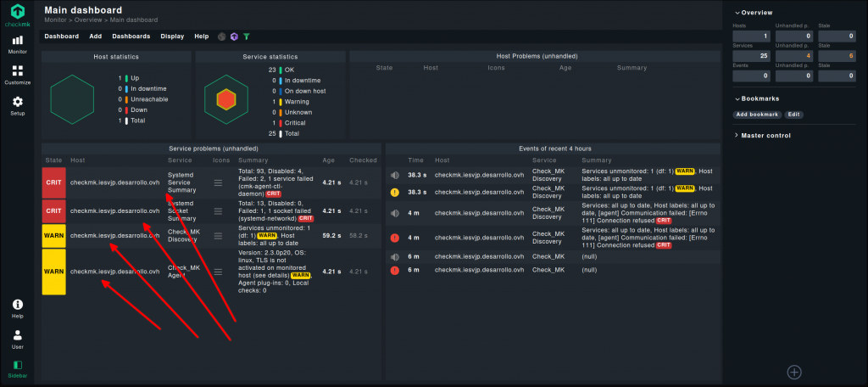Open the Dashboards menu
Image resolution: width=868 pixels, height=387 pixels.
pos(131,36)
